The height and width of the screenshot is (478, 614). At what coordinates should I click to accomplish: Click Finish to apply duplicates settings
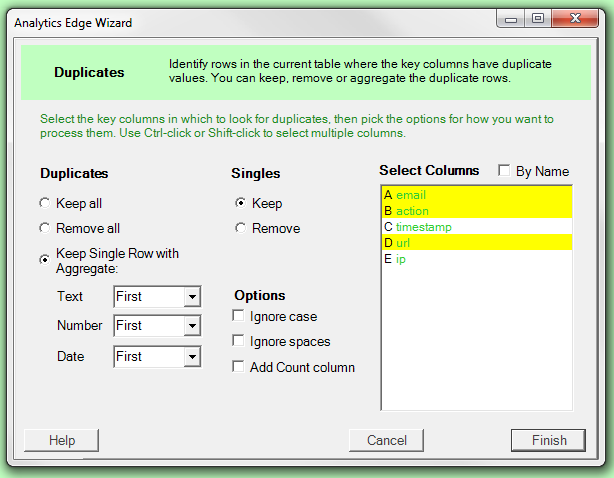click(x=548, y=440)
